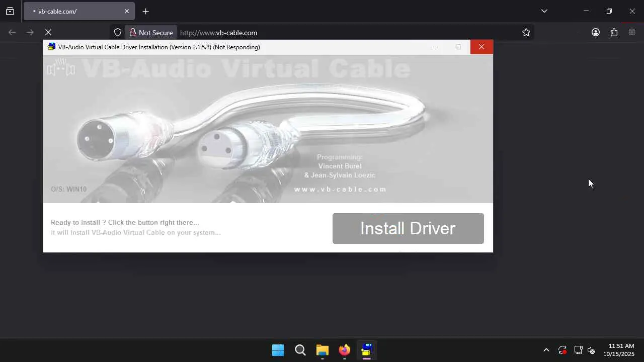This screenshot has width=644, height=362.
Task: Close the vb-cable.com tab
Action: pyautogui.click(x=126, y=11)
